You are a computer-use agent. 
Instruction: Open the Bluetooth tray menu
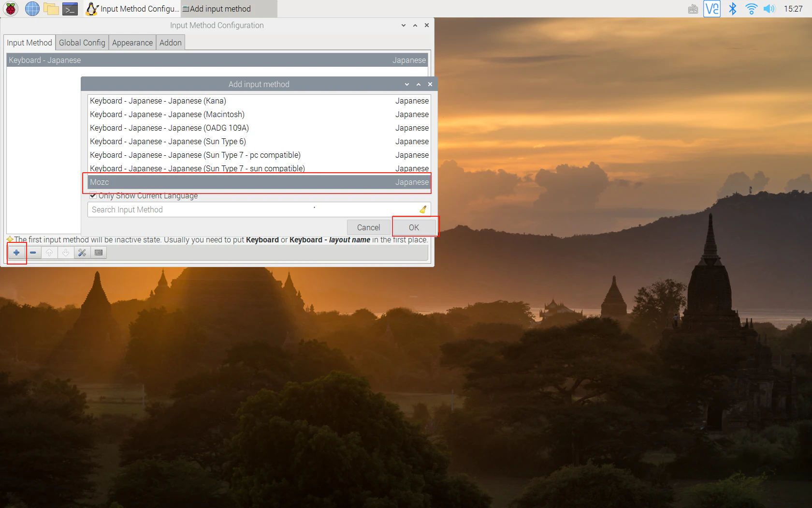(733, 9)
